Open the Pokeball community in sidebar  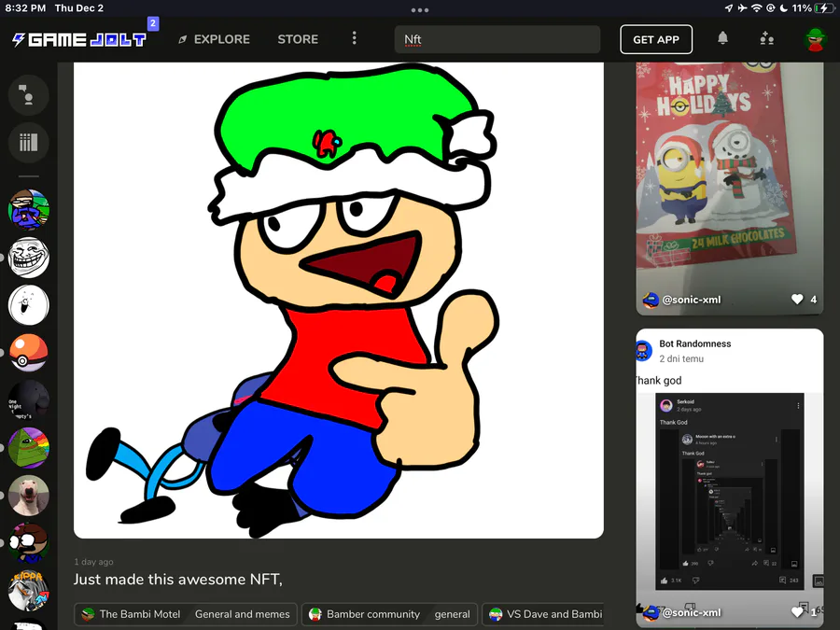click(29, 353)
